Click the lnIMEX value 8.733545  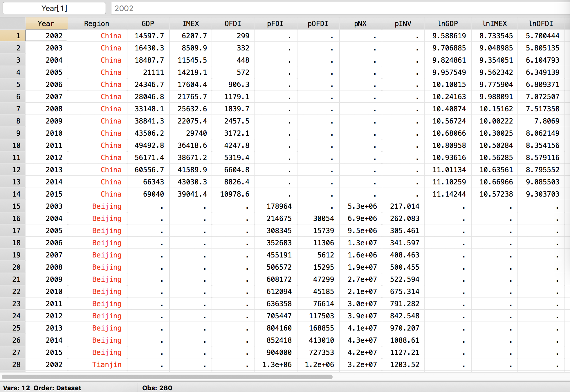tap(496, 36)
